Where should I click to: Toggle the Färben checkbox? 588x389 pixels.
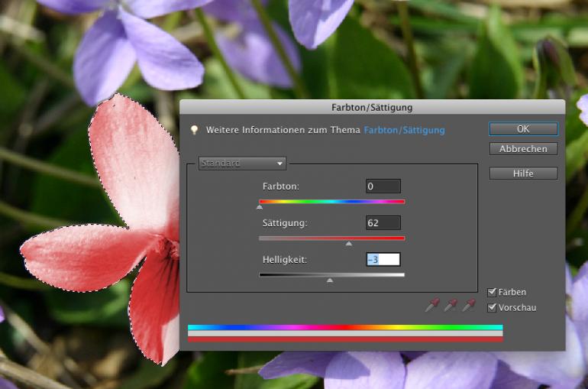pos(492,292)
